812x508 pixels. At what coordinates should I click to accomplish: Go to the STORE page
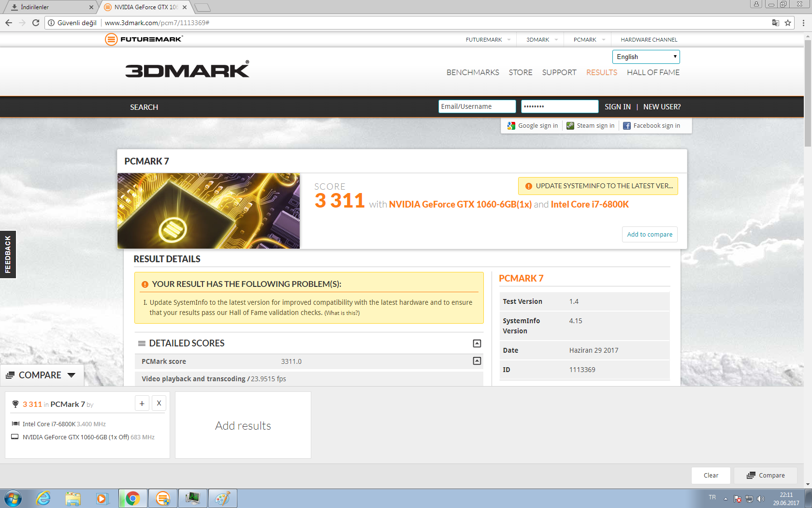[x=521, y=73]
